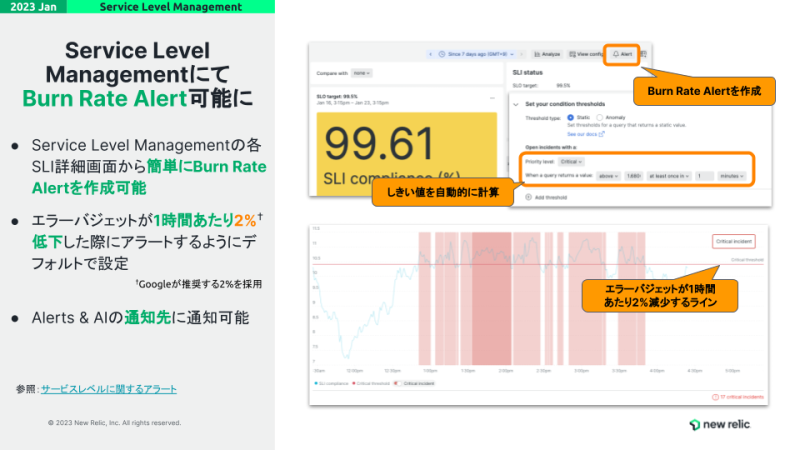Image resolution: width=800 pixels, height=450 pixels.
Task: Click the 2023 Jan header label
Action: point(33,7)
